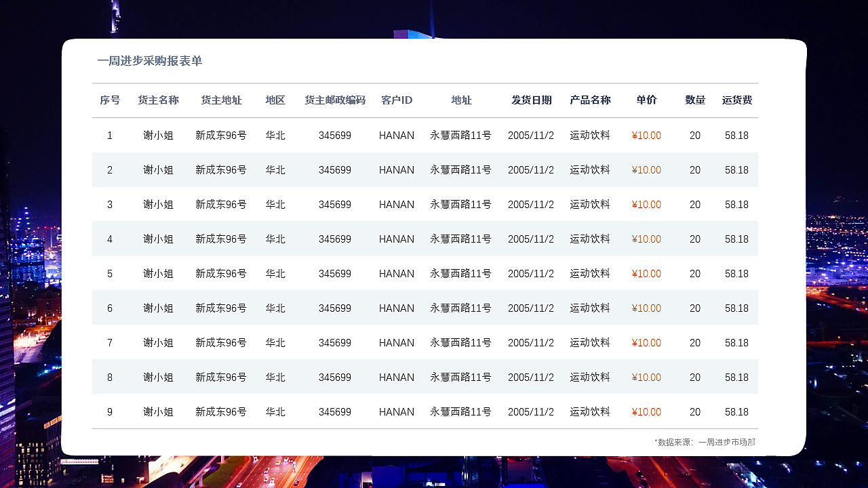Sort the table by 序号 column header
This screenshot has height=488, width=868.
click(x=110, y=100)
